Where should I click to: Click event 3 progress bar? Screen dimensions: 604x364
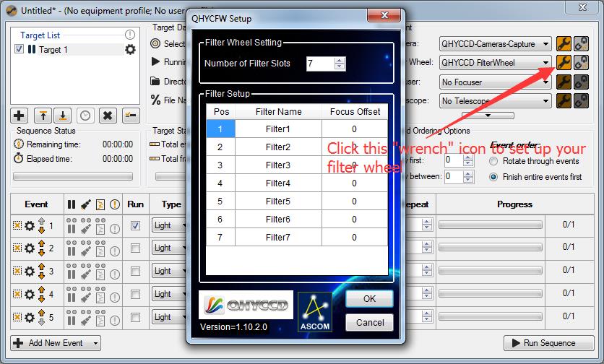(491, 270)
